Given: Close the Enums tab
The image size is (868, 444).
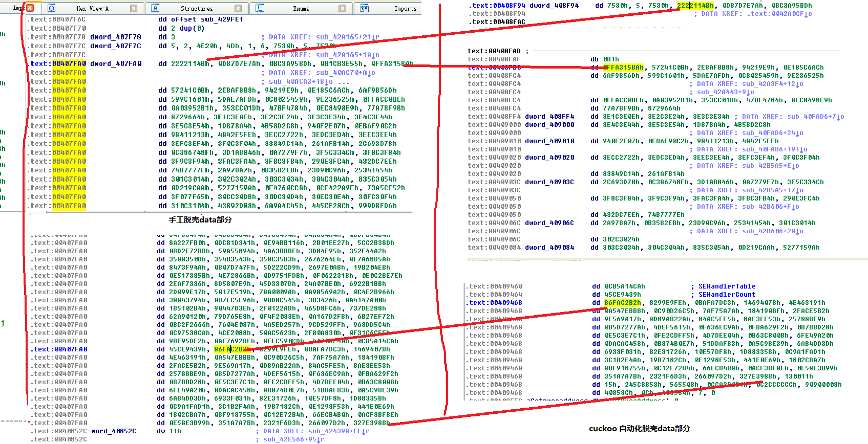Looking at the screenshot, I should click(x=343, y=8).
